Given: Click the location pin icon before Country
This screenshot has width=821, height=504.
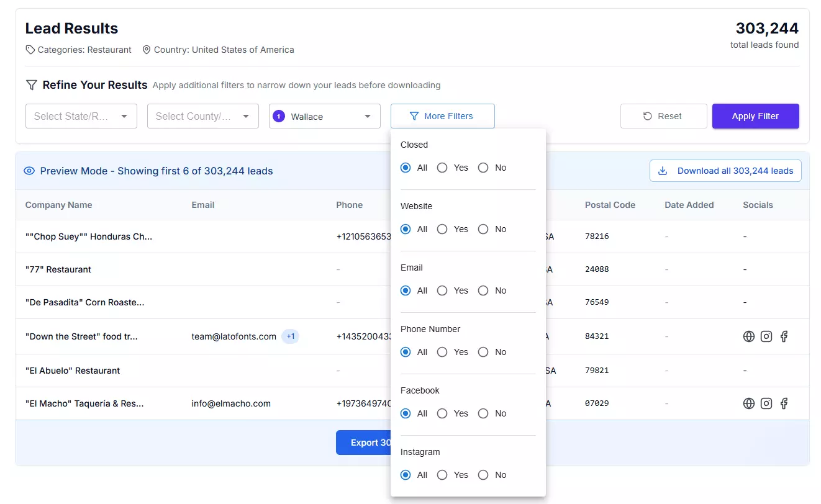Looking at the screenshot, I should tap(147, 50).
